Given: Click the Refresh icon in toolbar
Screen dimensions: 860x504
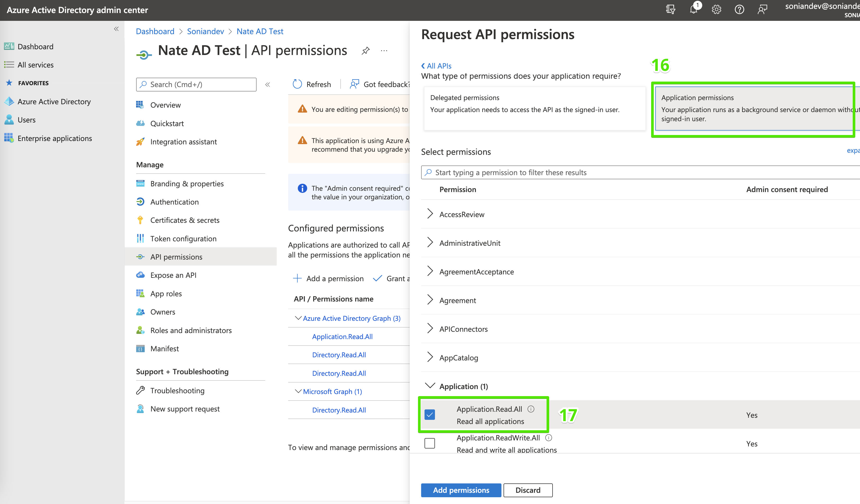Looking at the screenshot, I should [x=297, y=84].
